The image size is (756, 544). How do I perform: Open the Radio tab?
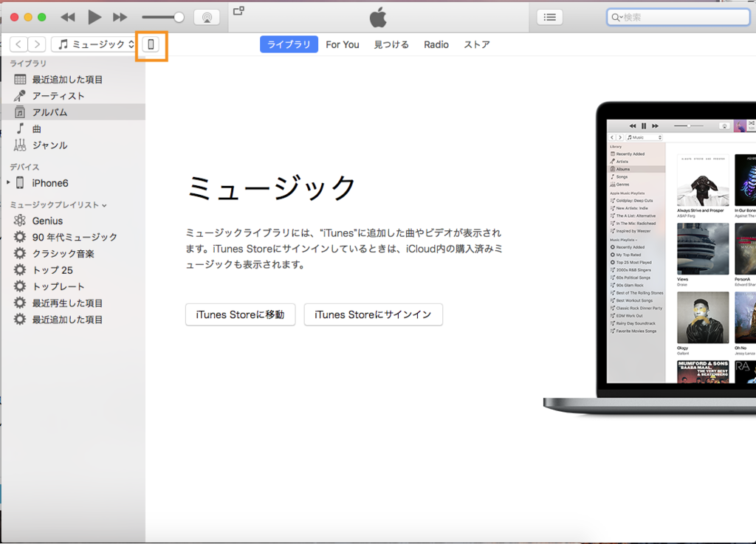pyautogui.click(x=436, y=44)
